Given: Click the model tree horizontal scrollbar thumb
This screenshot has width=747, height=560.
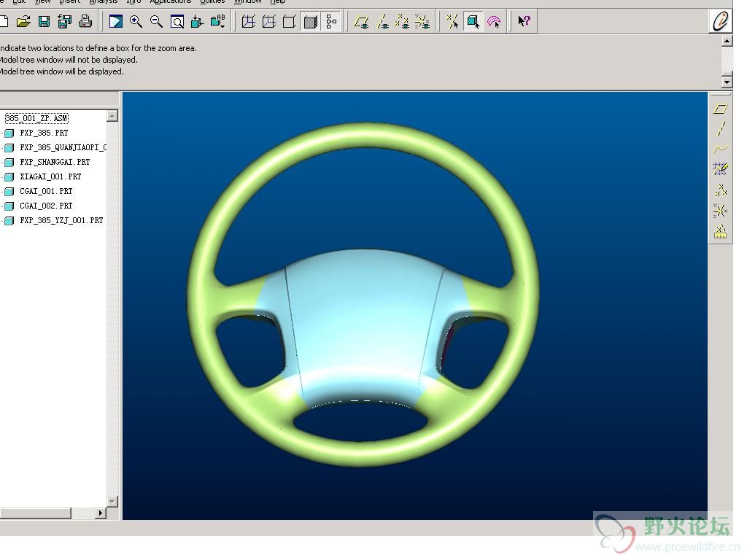Looking at the screenshot, I should (35, 513).
